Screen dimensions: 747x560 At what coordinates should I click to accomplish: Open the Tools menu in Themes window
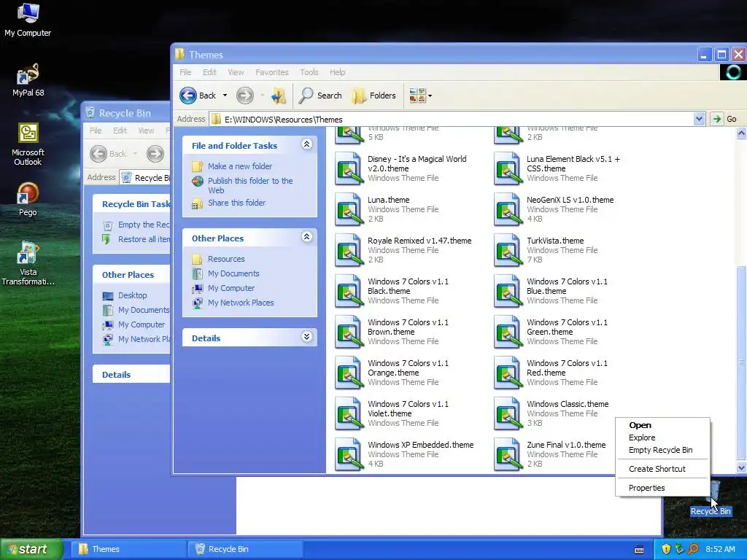[309, 72]
